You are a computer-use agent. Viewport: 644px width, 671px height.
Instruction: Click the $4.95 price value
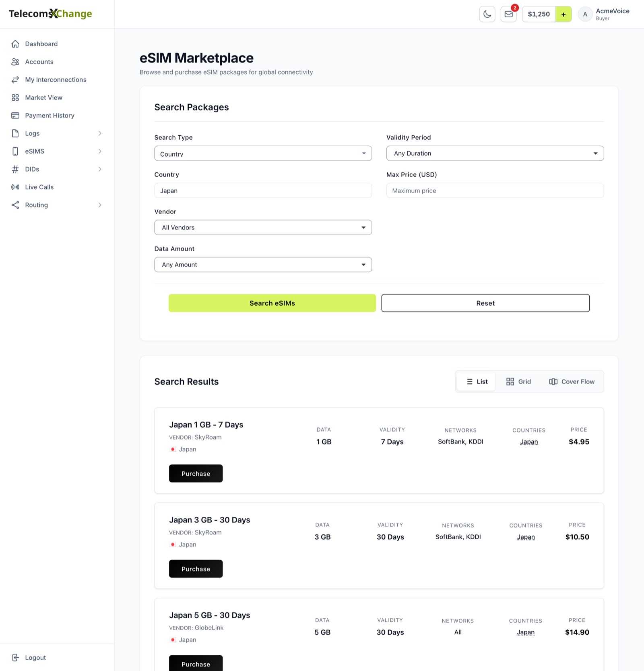(x=579, y=442)
